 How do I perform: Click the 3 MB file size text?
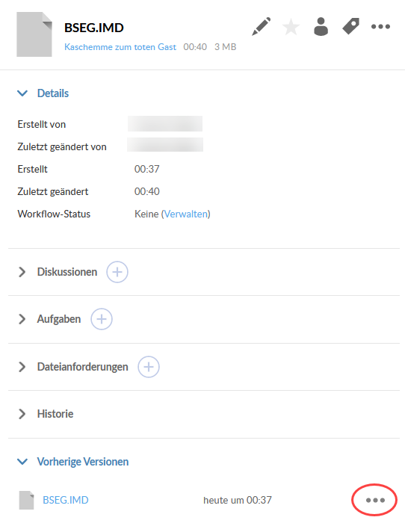(225, 47)
